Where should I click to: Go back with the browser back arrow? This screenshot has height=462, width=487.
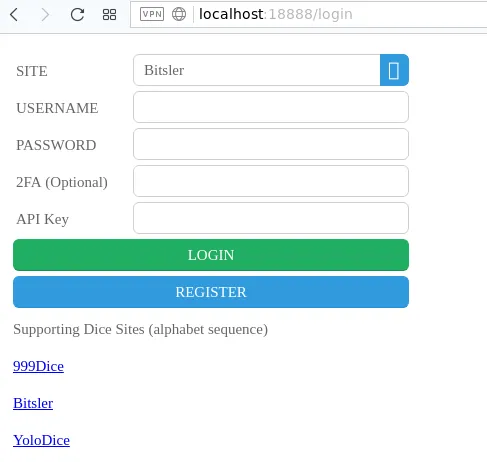[14, 14]
